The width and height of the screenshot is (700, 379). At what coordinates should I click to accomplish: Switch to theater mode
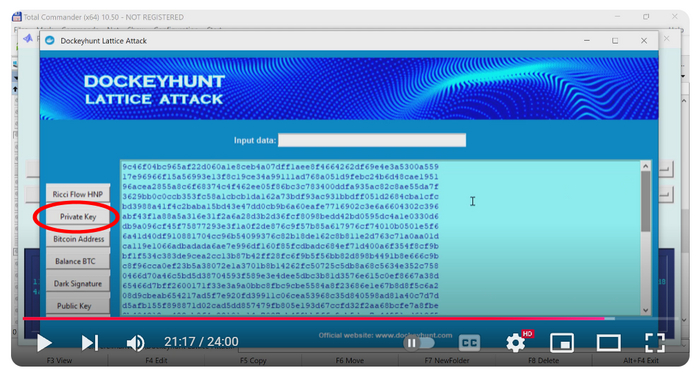point(608,343)
